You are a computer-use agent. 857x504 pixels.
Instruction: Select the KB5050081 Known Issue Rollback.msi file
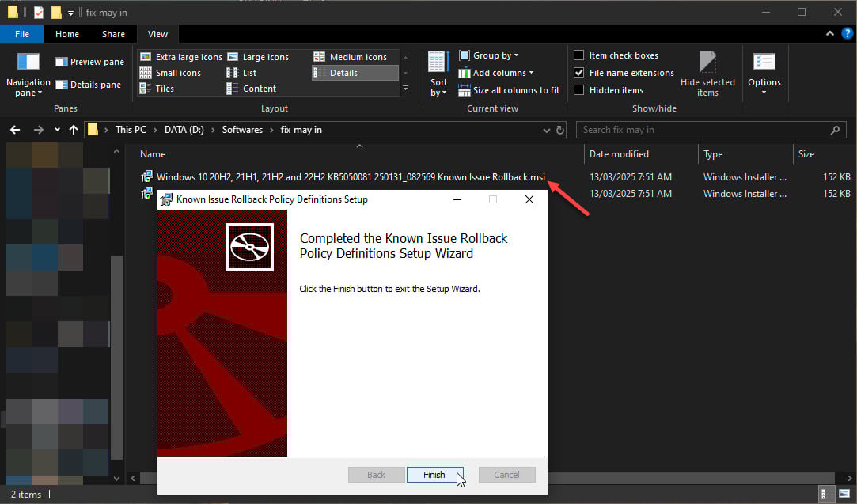351,177
